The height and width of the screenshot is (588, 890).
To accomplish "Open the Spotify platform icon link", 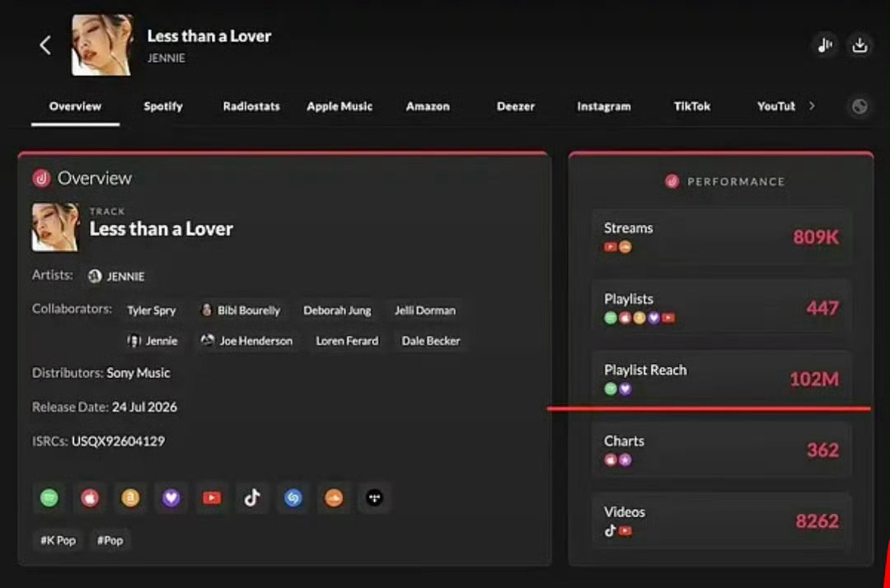I will coord(49,498).
